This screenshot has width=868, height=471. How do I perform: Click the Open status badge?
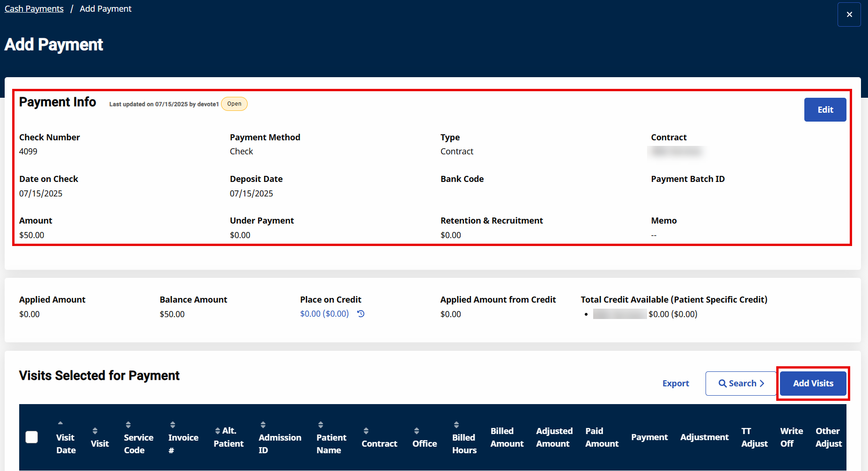click(x=234, y=104)
